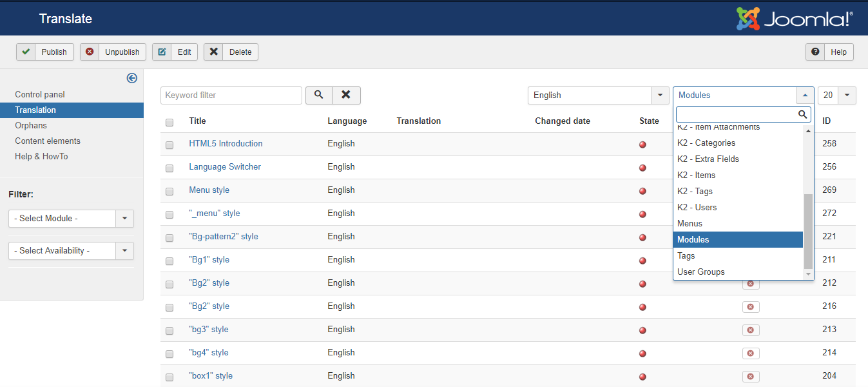Check the "_menu" style row checkbox
The image size is (868, 387).
169,215
